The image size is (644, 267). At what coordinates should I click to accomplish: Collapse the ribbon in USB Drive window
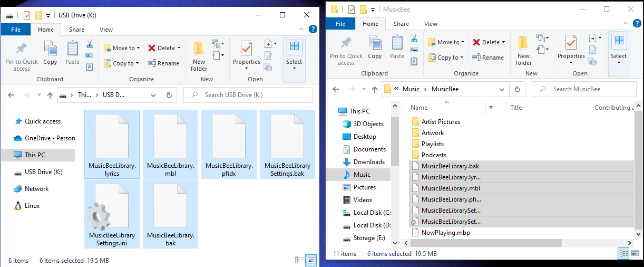pyautogui.click(x=301, y=30)
